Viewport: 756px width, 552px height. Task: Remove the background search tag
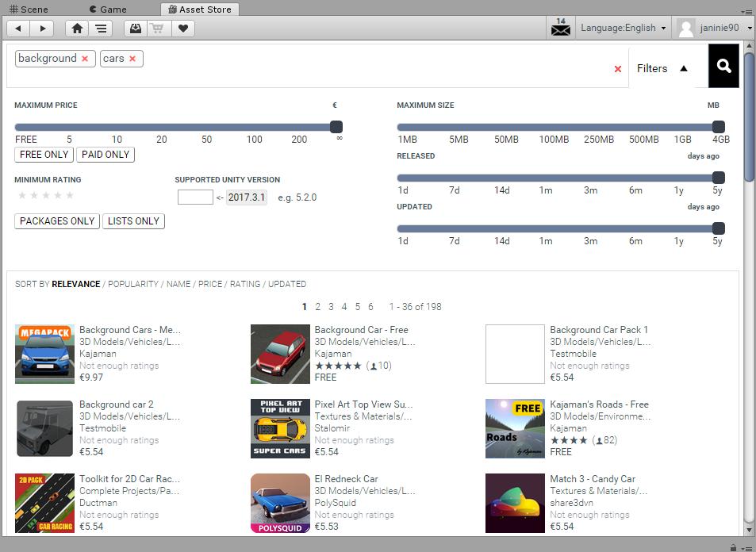[85, 59]
